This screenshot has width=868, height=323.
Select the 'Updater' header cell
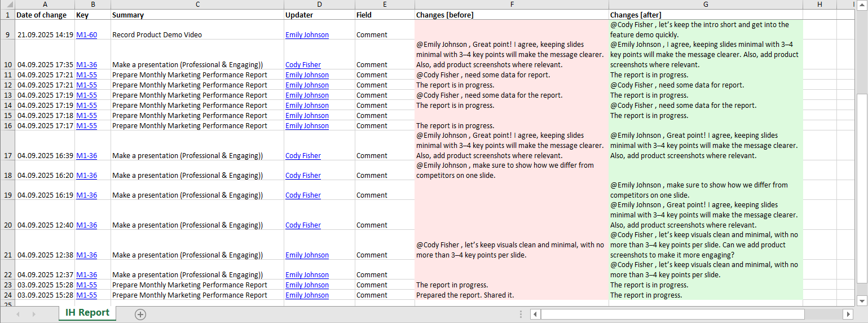coord(319,15)
